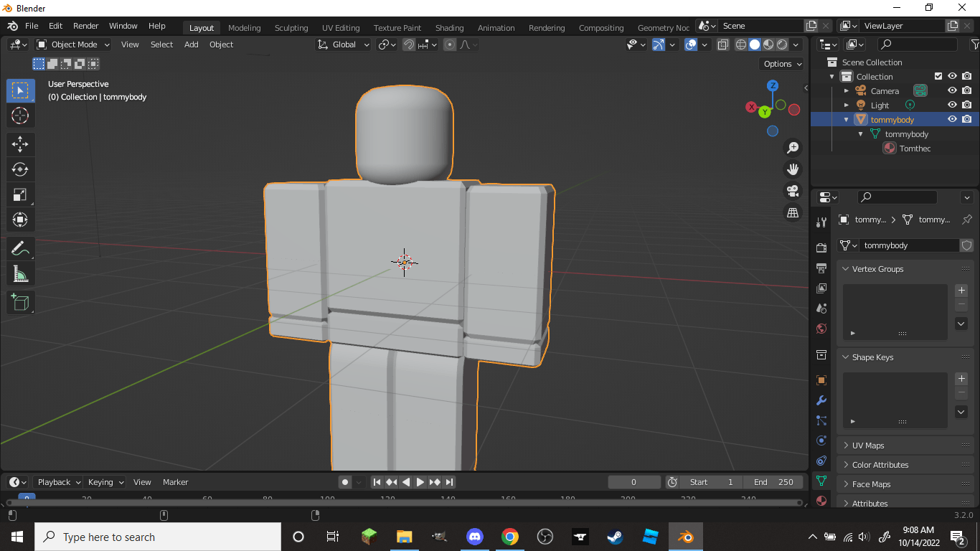Click the timeline horizontal scrollbar
Screen dimensions: 980x551
coord(404,502)
